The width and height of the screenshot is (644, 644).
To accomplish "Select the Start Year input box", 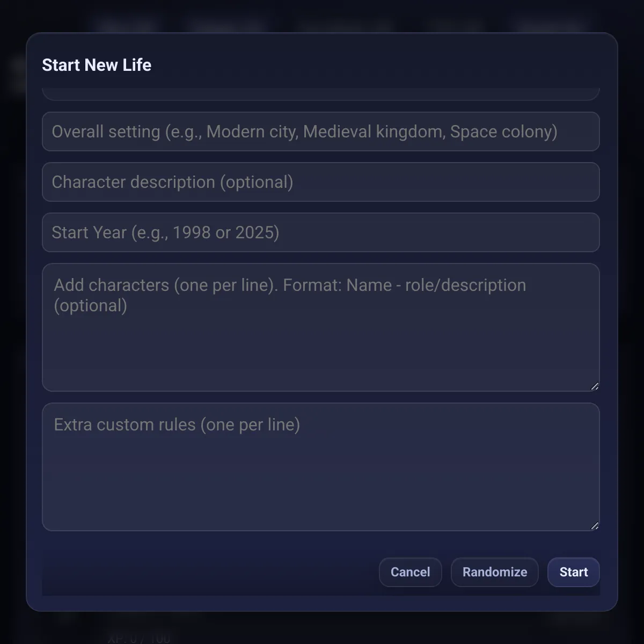I will pyautogui.click(x=321, y=232).
